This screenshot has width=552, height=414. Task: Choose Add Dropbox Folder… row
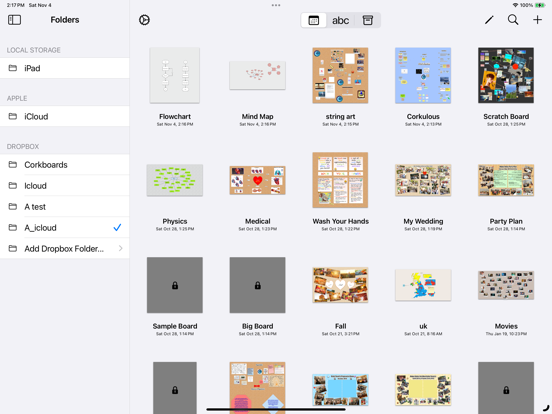point(65,249)
